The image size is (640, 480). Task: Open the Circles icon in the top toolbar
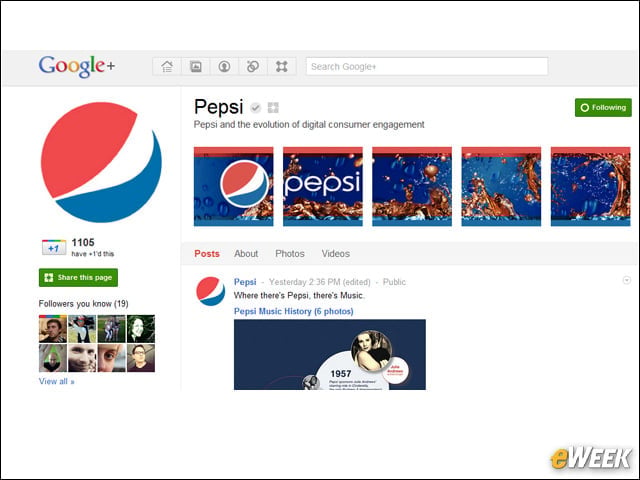253,66
